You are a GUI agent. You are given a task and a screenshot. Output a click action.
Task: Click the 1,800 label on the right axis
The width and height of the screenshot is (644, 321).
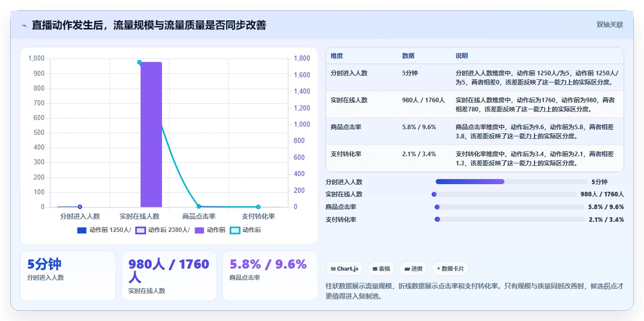(302, 59)
